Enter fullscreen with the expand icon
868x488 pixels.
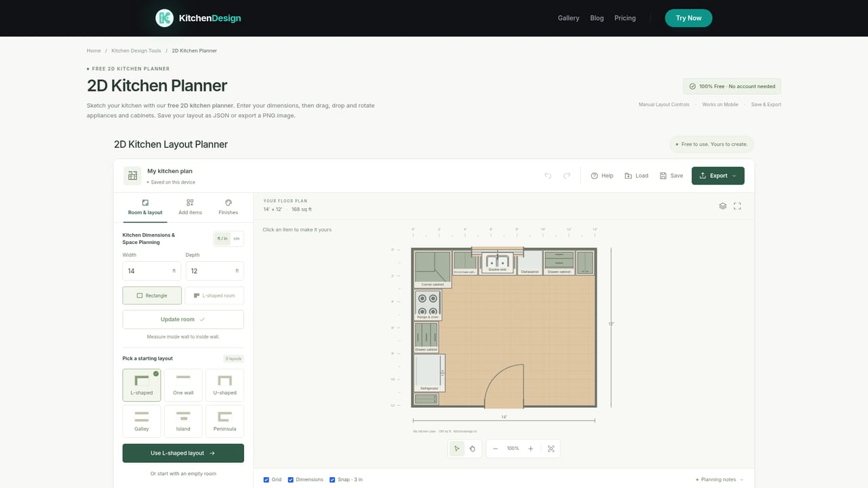(737, 206)
